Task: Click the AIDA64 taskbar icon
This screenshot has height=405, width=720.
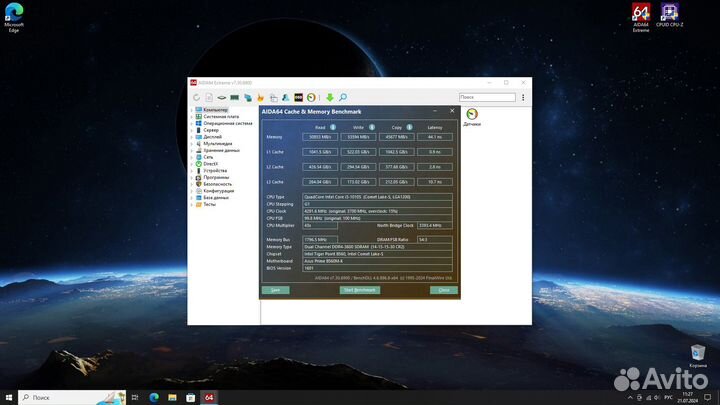Action: [209, 397]
